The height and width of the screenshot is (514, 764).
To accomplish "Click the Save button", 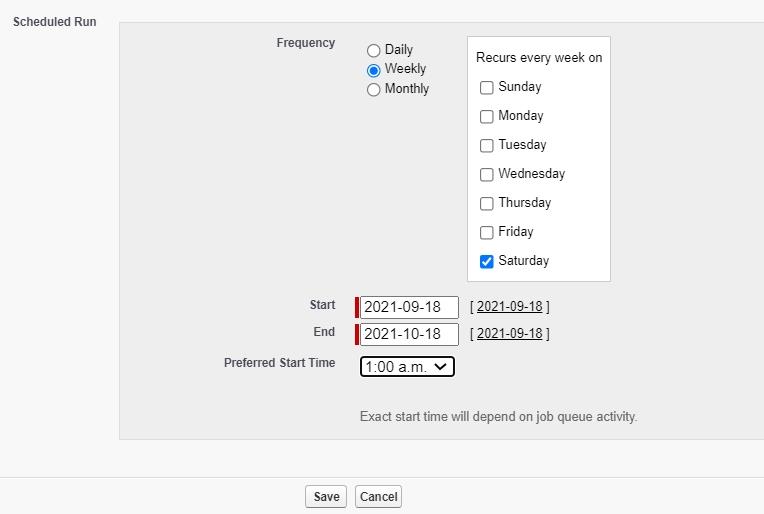I will pyautogui.click(x=326, y=497).
